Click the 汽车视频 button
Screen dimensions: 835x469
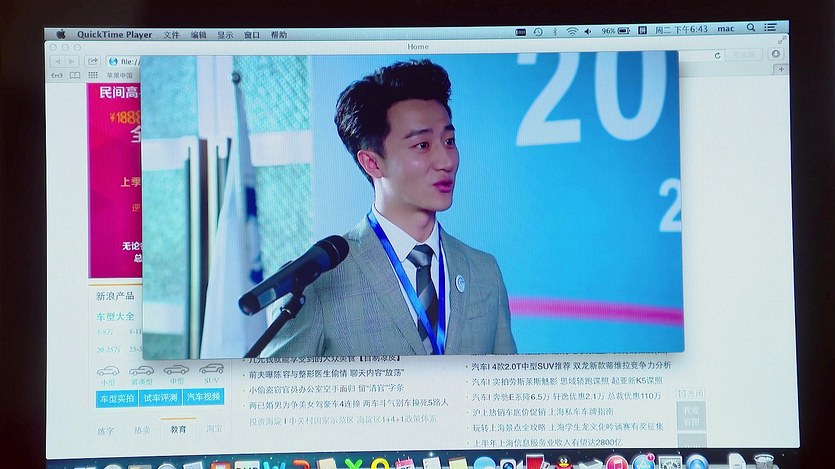(203, 398)
